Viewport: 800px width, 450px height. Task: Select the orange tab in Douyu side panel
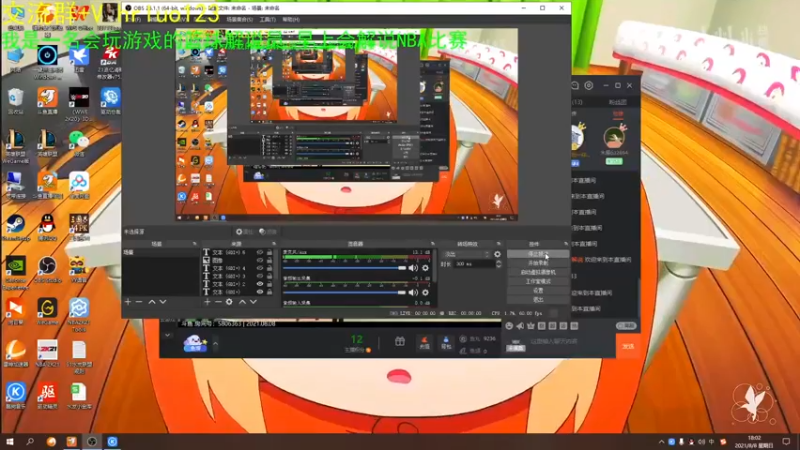coord(618,114)
